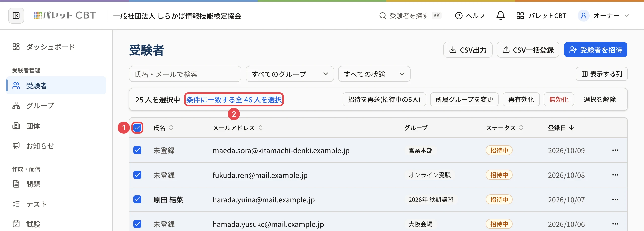The width and height of the screenshot is (644, 231).
Task: Open 表示する列 column chooser
Action: [601, 74]
